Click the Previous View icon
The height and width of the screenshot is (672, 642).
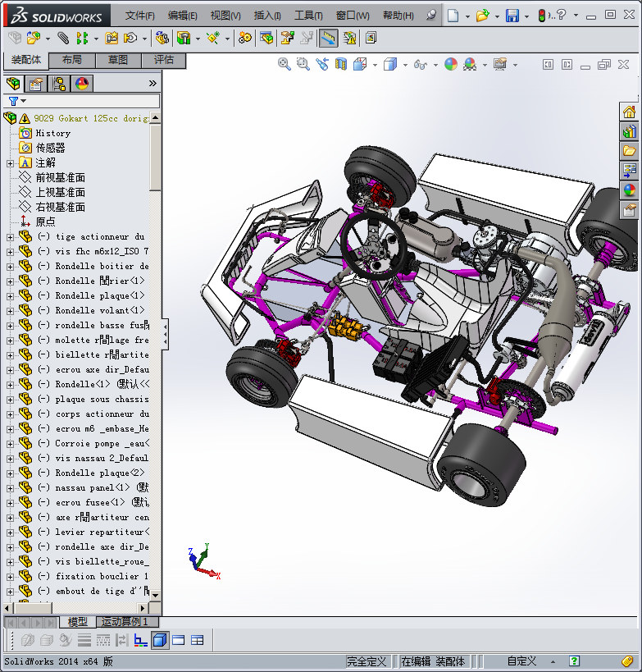322,64
